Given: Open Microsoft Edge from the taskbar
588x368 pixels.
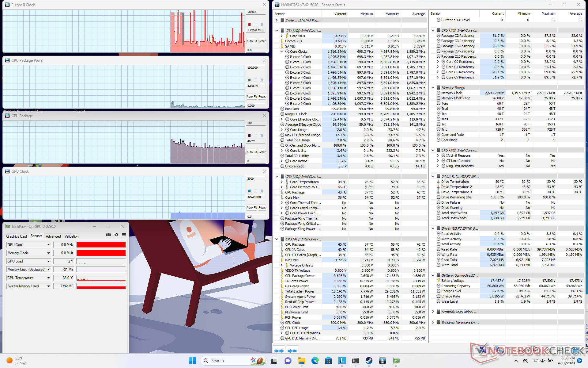Looking at the screenshot, I should pos(315,361).
